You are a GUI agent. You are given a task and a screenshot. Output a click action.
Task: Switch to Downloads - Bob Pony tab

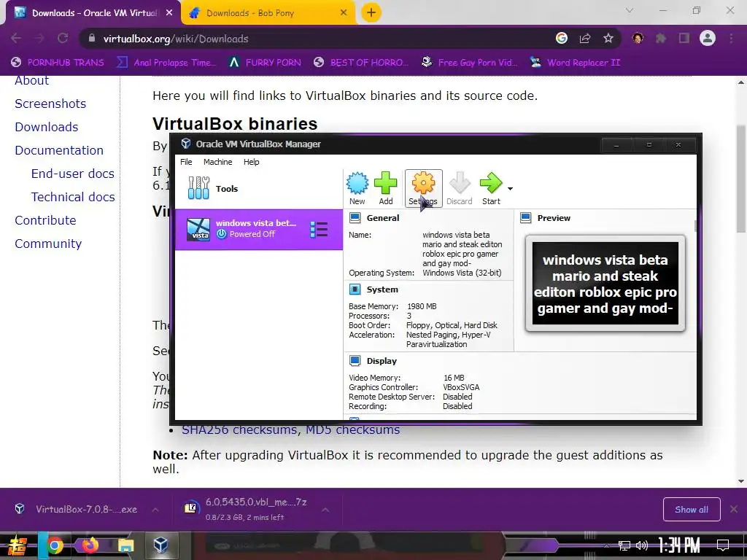point(268,13)
